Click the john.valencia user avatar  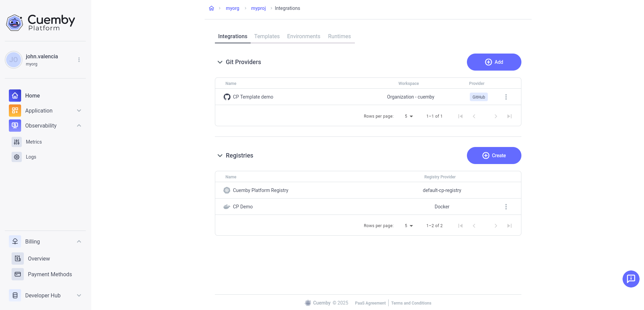click(x=14, y=59)
